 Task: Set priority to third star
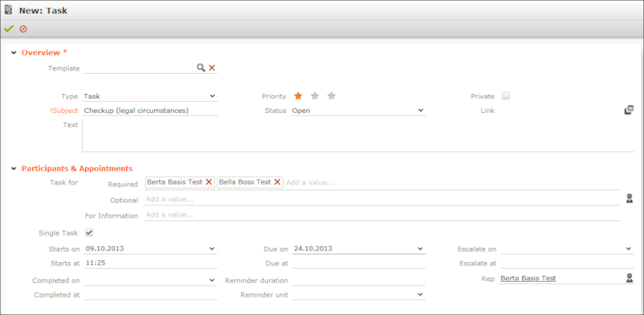pyautogui.click(x=332, y=96)
